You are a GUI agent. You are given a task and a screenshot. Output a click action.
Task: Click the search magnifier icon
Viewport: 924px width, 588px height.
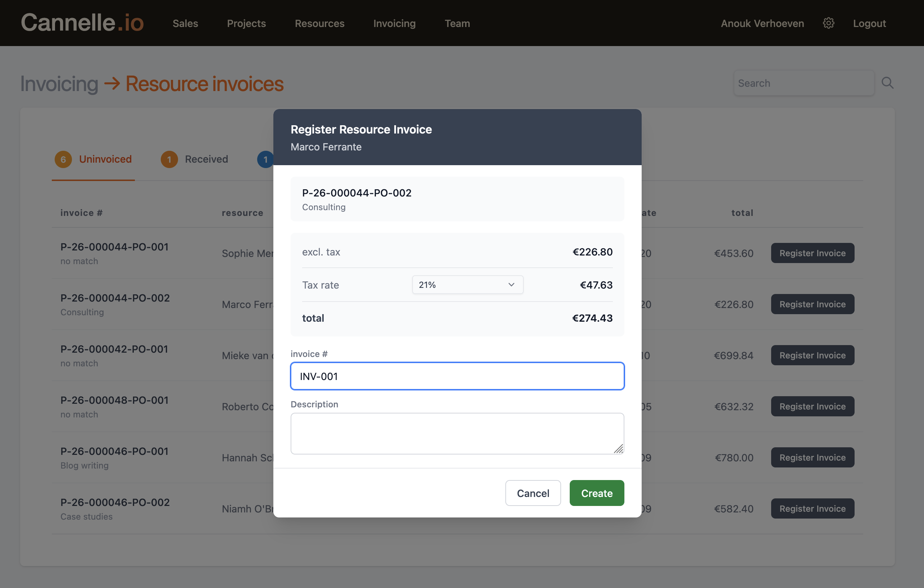pyautogui.click(x=887, y=83)
